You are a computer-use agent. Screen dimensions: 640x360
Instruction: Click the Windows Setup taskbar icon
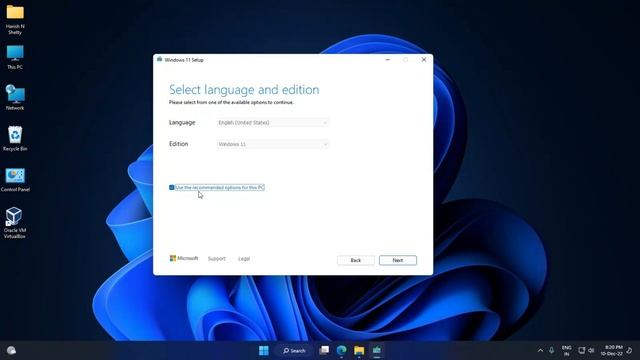[x=377, y=351]
